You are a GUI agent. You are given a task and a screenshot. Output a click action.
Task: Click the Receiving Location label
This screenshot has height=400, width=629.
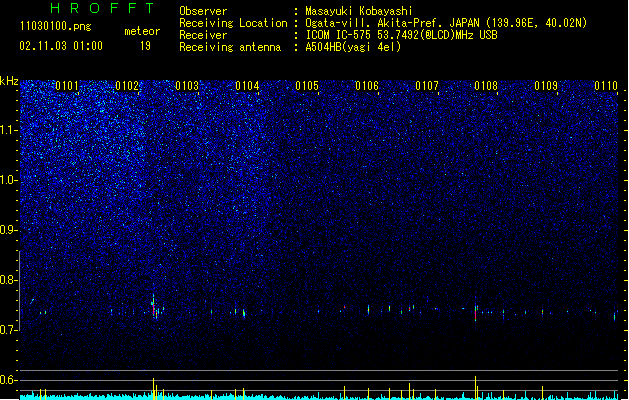pos(233,23)
